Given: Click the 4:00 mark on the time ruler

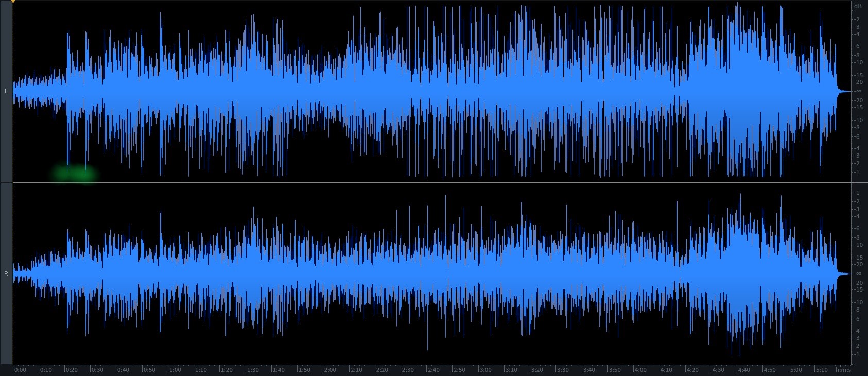Looking at the screenshot, I should (x=640, y=370).
